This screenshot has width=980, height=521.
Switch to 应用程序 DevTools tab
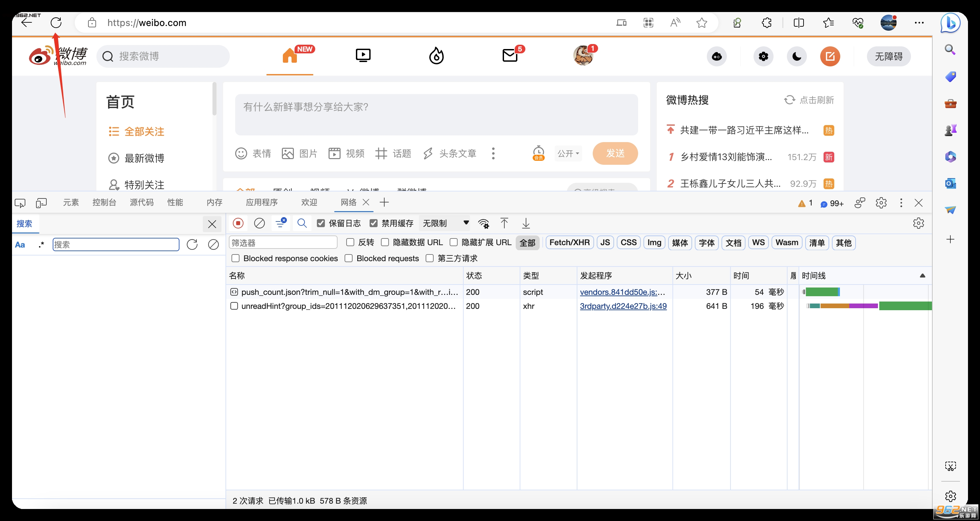[x=262, y=202]
